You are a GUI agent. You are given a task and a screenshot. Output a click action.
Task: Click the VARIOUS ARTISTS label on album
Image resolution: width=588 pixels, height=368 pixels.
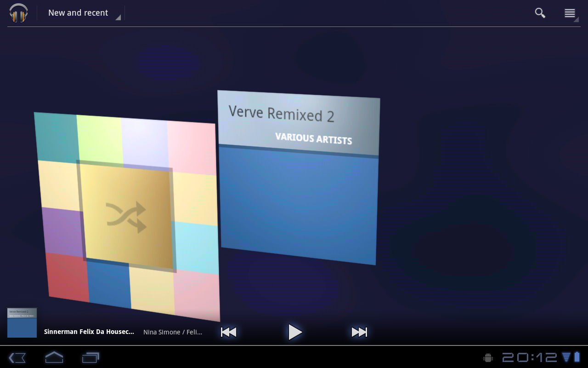coord(313,138)
